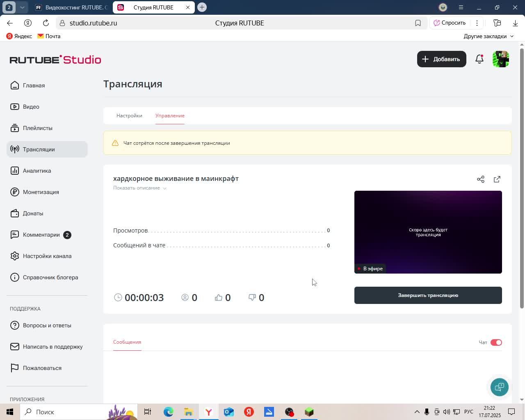Click Написать в поддержку
525x420 pixels.
tap(46, 347)
